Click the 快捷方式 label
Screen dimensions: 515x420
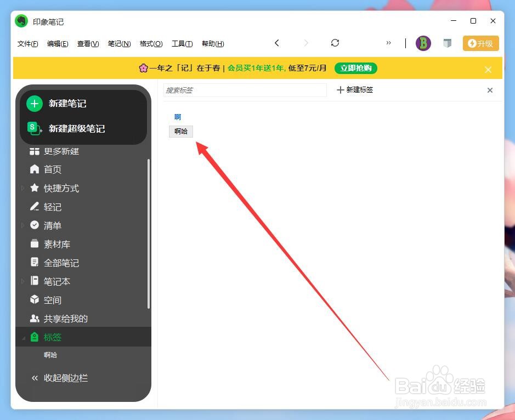[x=61, y=188]
